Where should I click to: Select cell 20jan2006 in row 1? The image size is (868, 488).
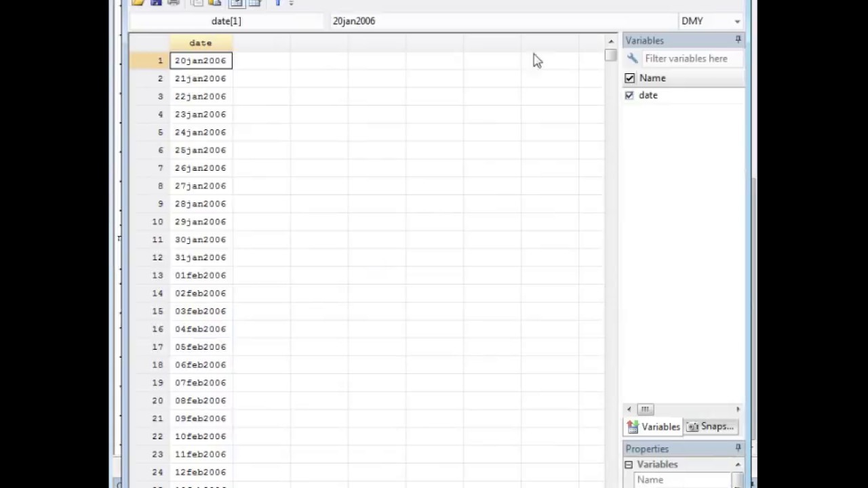[x=201, y=61]
